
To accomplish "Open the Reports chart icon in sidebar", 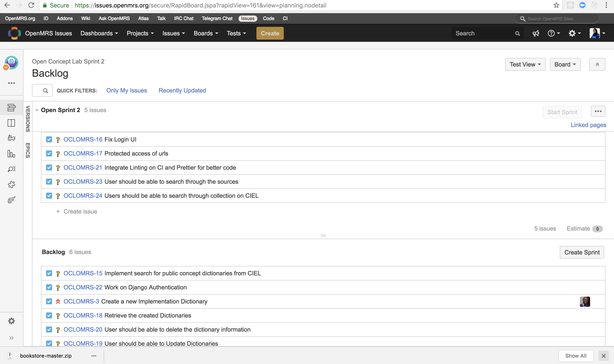I will (11, 153).
